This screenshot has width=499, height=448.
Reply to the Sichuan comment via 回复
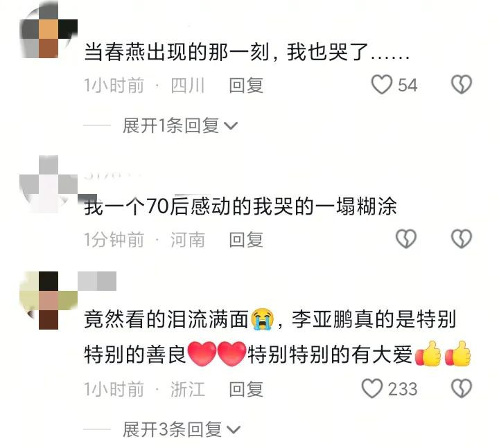246,85
